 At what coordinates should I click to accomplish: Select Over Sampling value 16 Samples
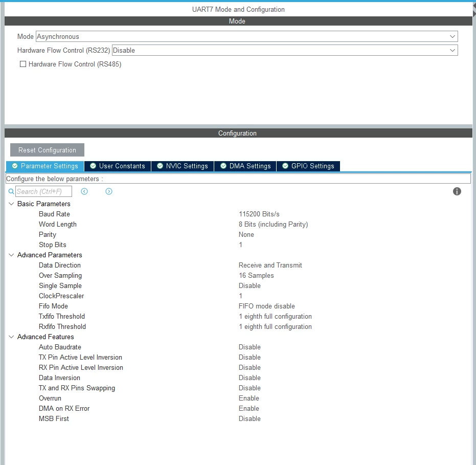pos(256,276)
